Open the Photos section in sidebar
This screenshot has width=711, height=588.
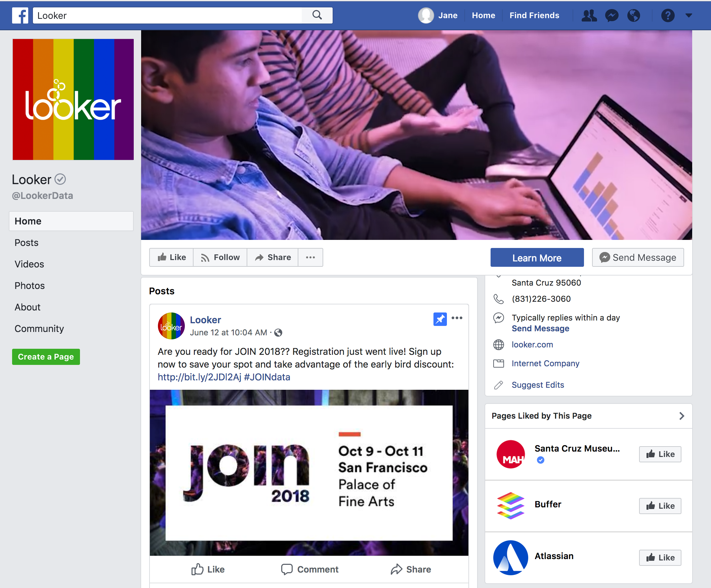[x=30, y=286]
